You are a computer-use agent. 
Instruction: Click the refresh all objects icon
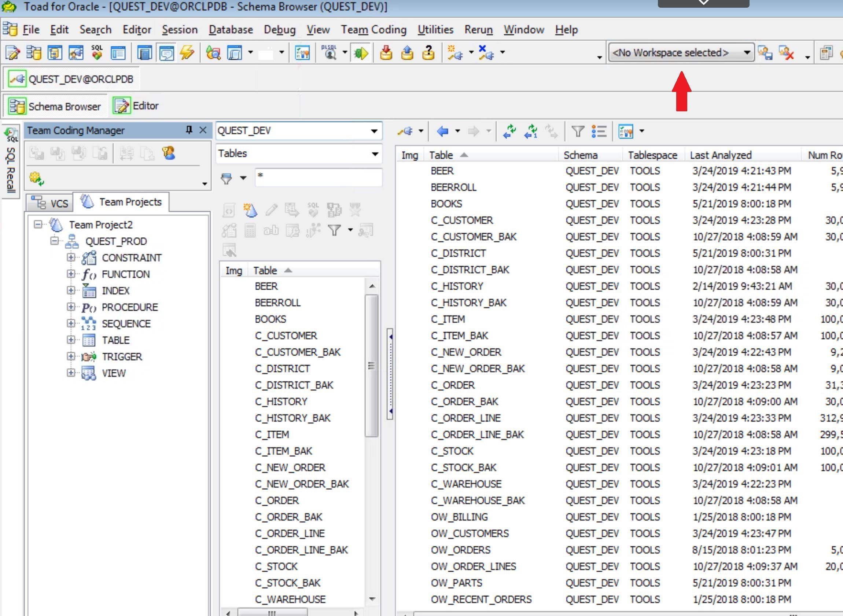click(x=509, y=131)
